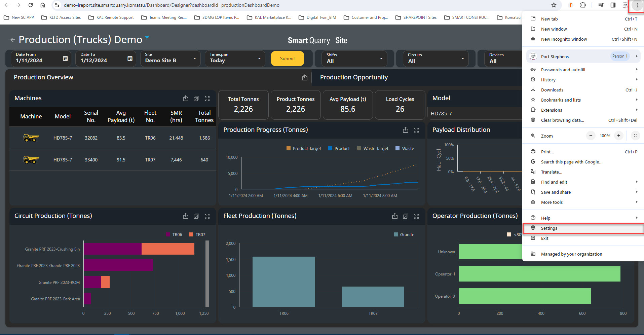
Task: Open the Date From calendar picker icon
Action: click(65, 59)
